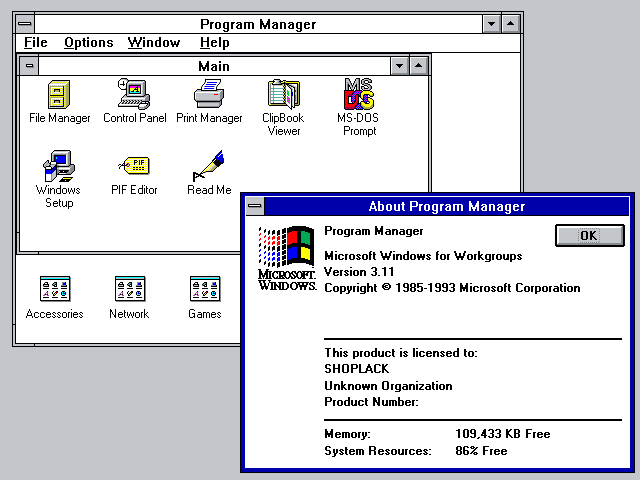This screenshot has height=480, width=640.
Task: Open the File Manager icon
Action: [x=59, y=101]
